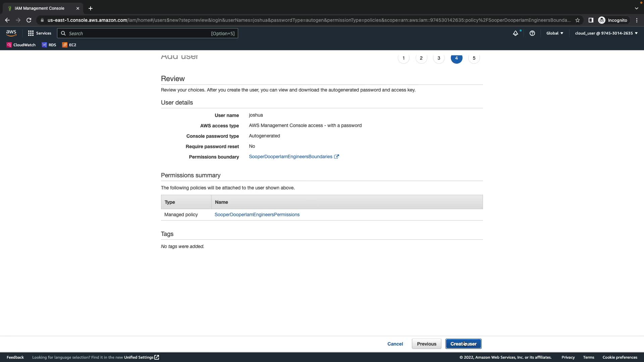Image resolution: width=644 pixels, height=362 pixels.
Task: Click the help question mark icon
Action: 532,33
